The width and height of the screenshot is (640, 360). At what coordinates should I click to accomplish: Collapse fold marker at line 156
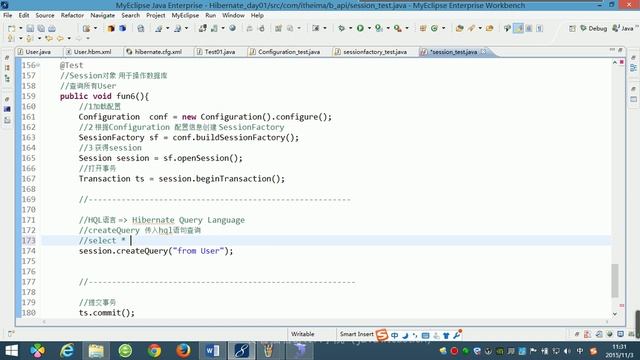click(x=38, y=65)
